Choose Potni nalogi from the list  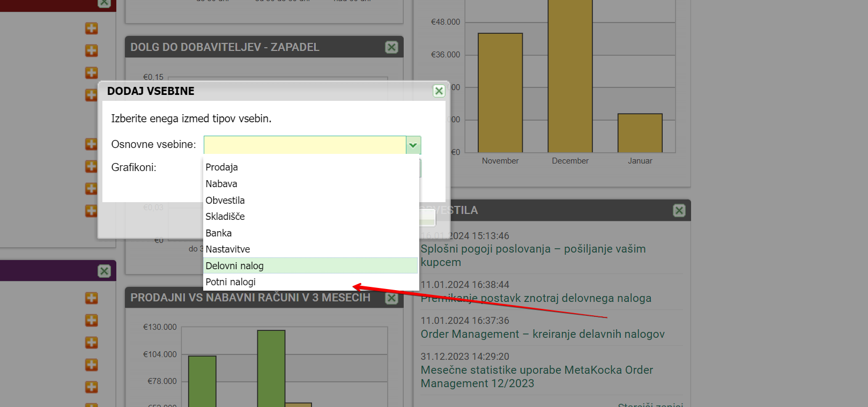(x=311, y=282)
